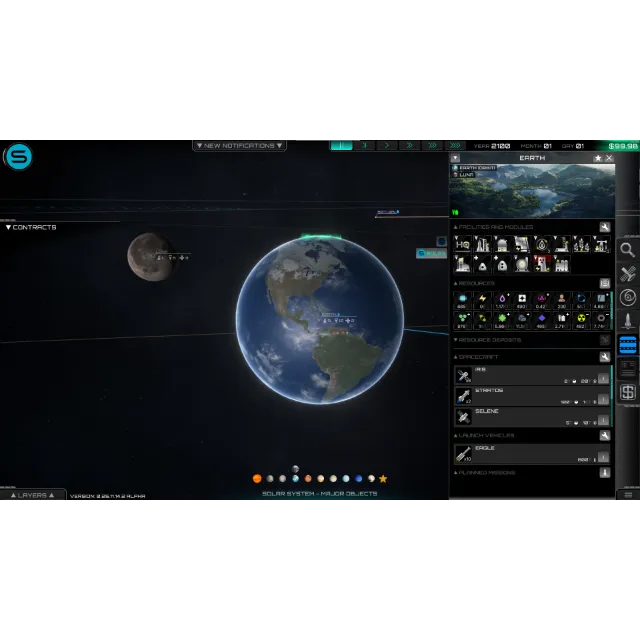Select the red highlighted facility icon
This screenshot has width=640, height=640.
tap(542, 264)
